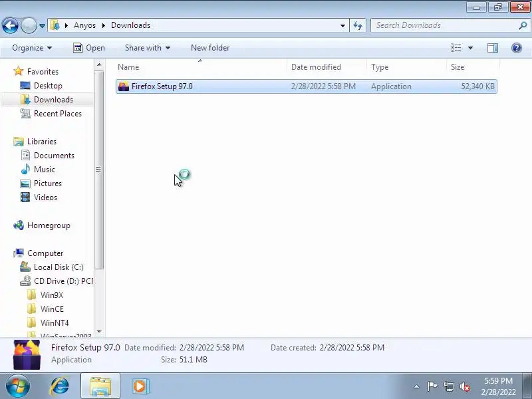
Task: Click the Date modified value in details pane
Action: click(211, 348)
